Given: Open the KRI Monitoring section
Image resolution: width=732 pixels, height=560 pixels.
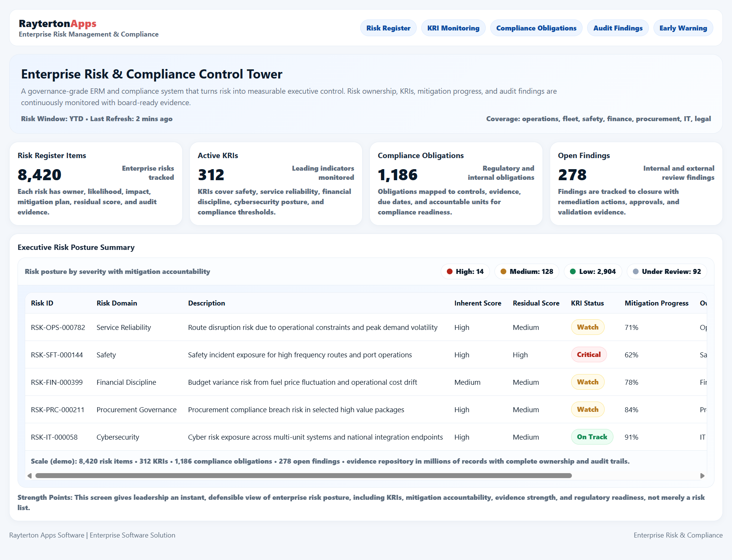Looking at the screenshot, I should pyautogui.click(x=453, y=28).
